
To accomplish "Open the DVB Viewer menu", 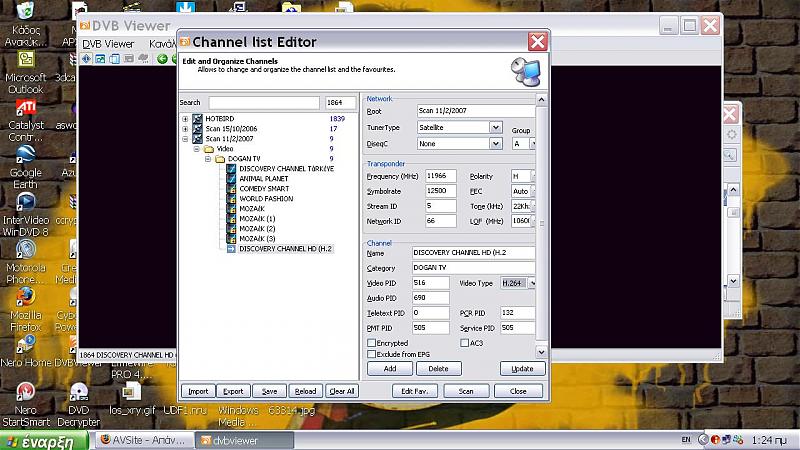I will [108, 44].
